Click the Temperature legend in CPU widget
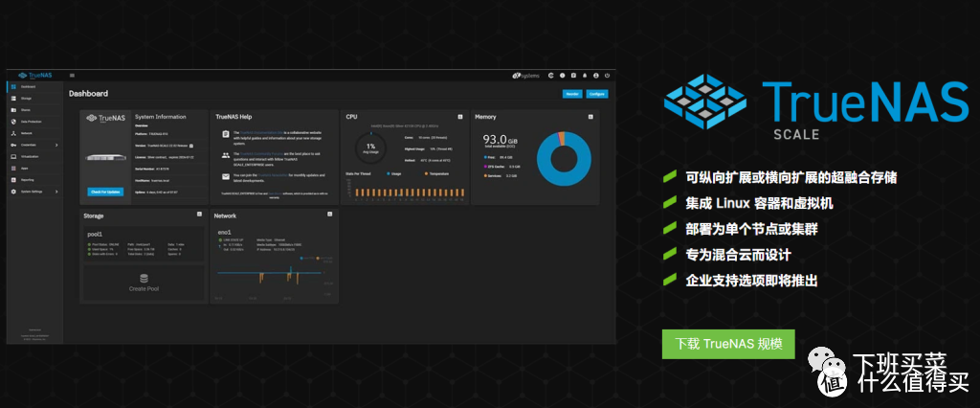Viewport: 980px width, 408px height. click(x=435, y=173)
